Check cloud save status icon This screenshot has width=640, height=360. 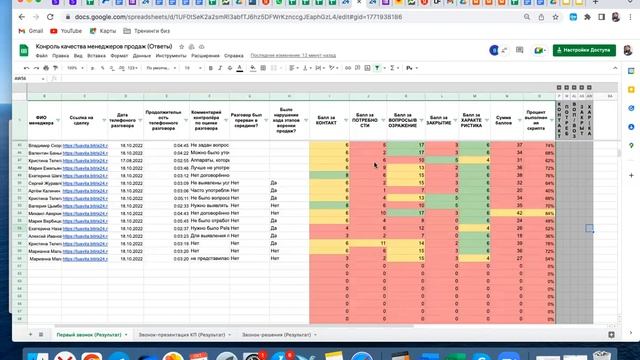tap(201, 47)
